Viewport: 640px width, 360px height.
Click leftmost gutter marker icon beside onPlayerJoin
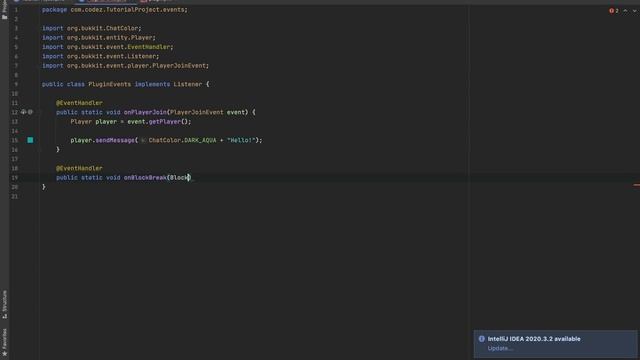[x=24, y=112]
